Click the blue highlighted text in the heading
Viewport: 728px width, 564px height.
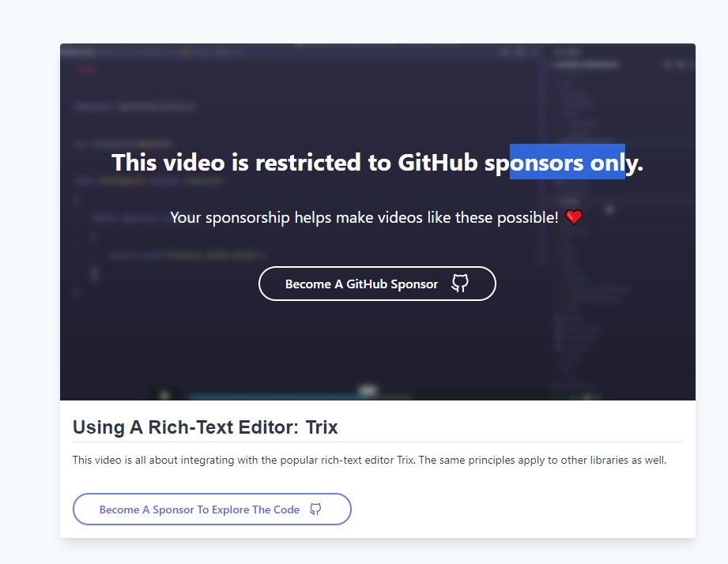[567, 161]
